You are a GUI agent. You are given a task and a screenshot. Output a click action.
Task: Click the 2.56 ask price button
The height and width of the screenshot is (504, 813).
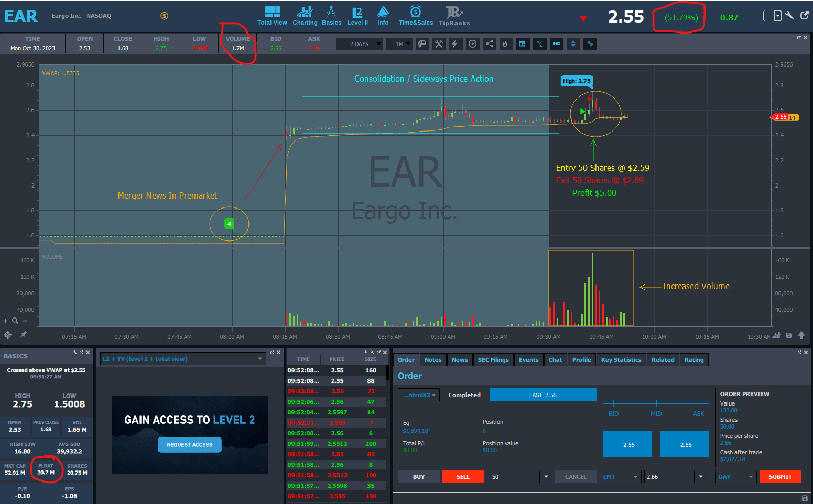684,444
